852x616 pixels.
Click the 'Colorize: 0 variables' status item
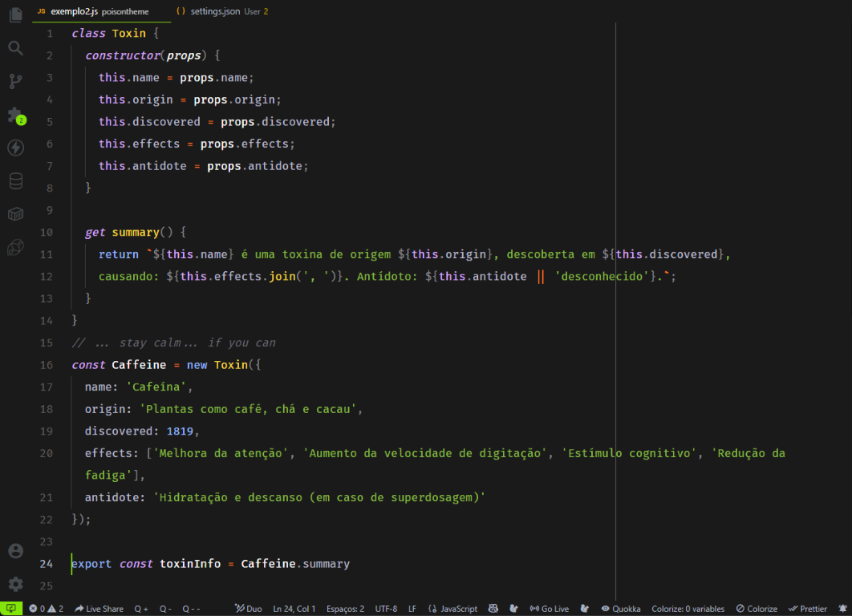pyautogui.click(x=688, y=609)
